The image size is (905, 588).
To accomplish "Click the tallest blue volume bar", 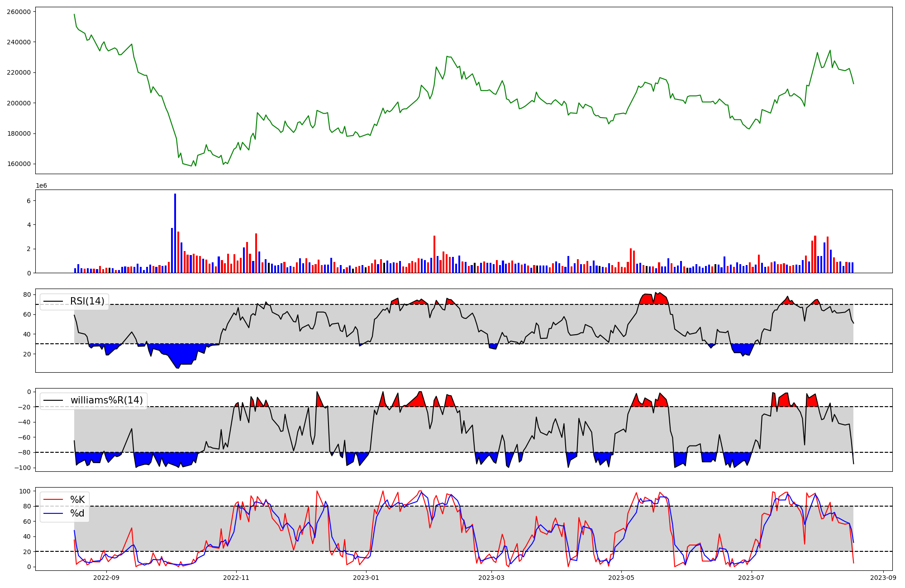I will coord(175,233).
